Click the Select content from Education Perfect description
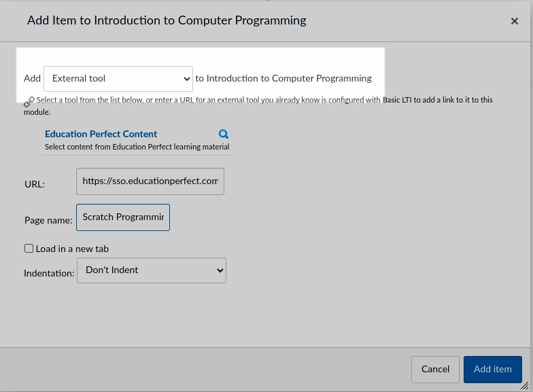 click(137, 147)
